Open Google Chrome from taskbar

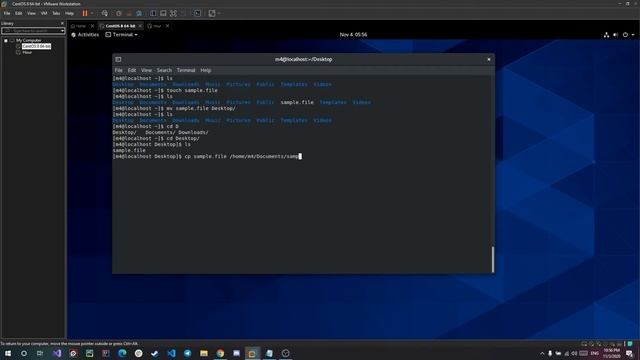(x=220, y=353)
